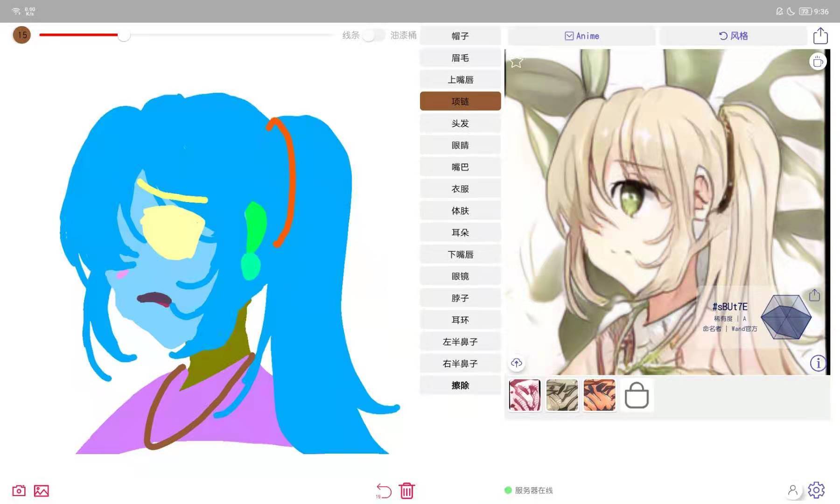Tap the moon do-not-disturb status icon

click(791, 12)
